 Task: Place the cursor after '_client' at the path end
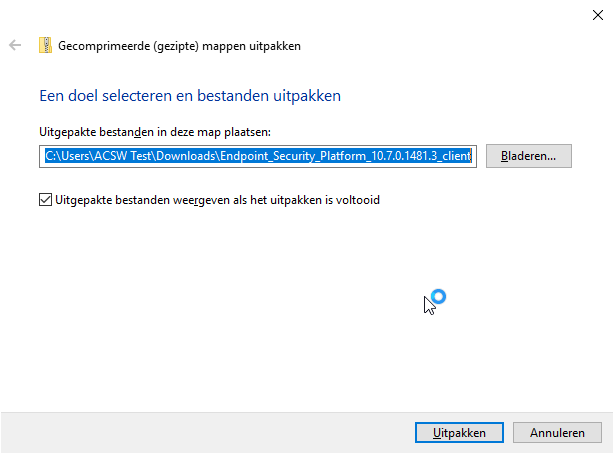pos(472,156)
